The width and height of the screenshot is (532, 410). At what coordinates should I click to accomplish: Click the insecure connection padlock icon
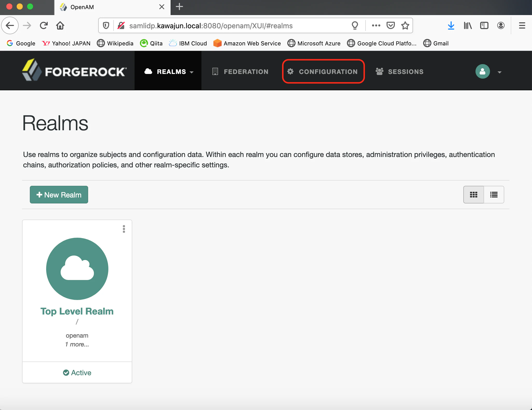tap(121, 25)
